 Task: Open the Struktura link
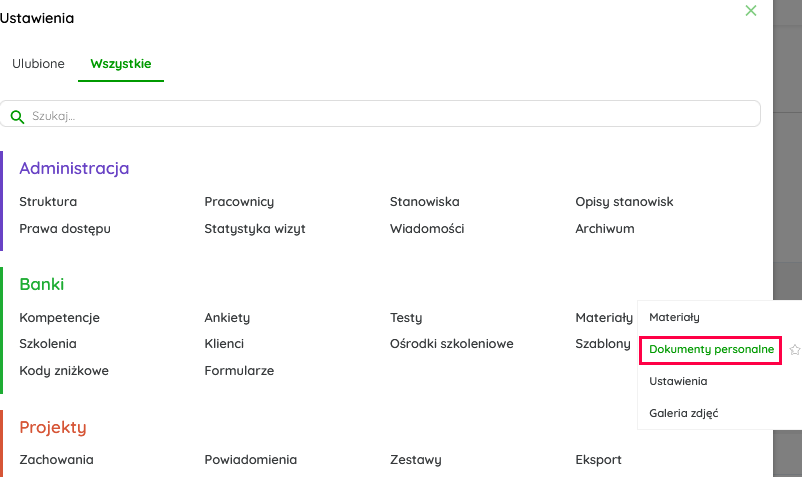tap(48, 202)
